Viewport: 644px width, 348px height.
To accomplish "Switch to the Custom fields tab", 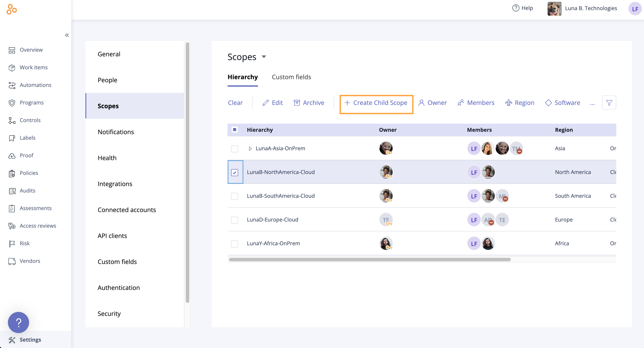I will pos(291,77).
